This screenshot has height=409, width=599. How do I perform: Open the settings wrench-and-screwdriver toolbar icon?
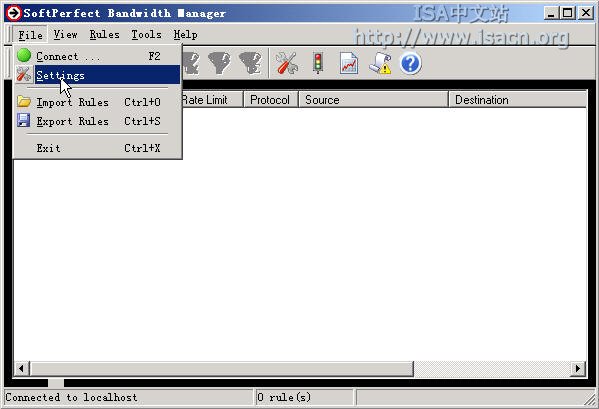click(287, 63)
